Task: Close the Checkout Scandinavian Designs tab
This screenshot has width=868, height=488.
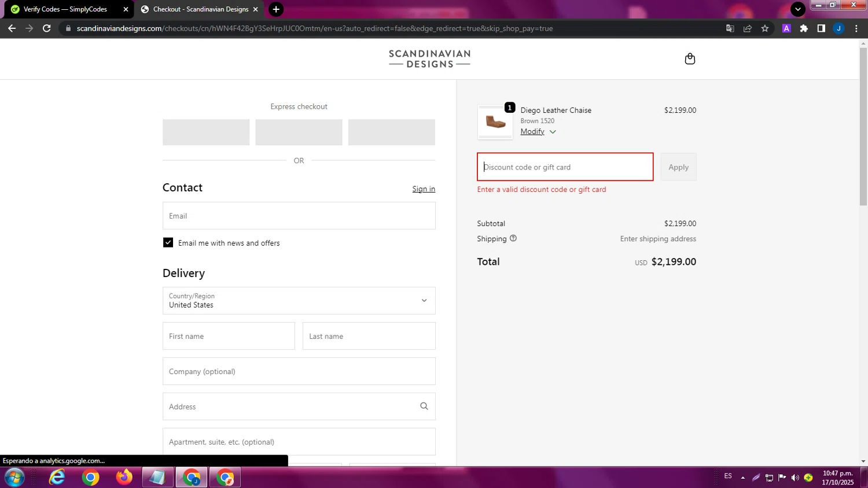Action: click(255, 9)
